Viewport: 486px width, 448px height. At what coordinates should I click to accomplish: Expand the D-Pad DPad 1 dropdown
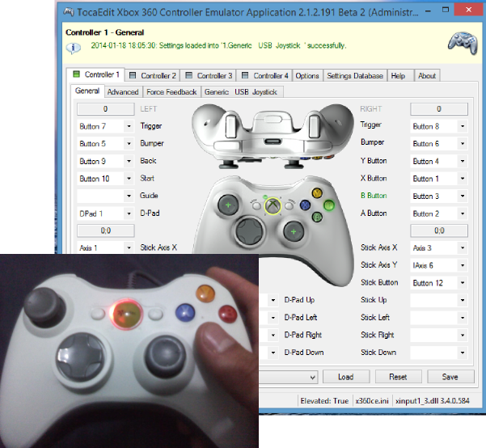(129, 213)
